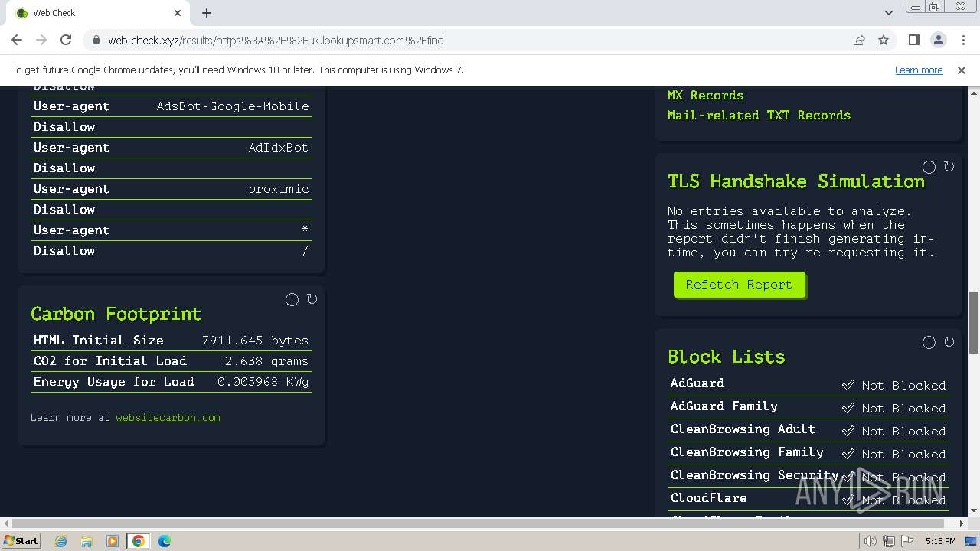Click AdGuard Family row label
This screenshot has height=551, width=980.
(724, 406)
